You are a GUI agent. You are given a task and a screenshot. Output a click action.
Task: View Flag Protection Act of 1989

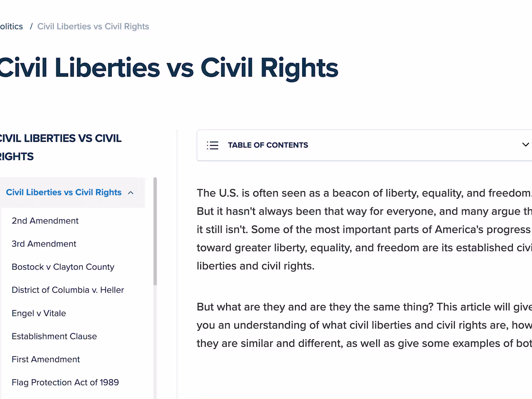pyautogui.click(x=65, y=382)
